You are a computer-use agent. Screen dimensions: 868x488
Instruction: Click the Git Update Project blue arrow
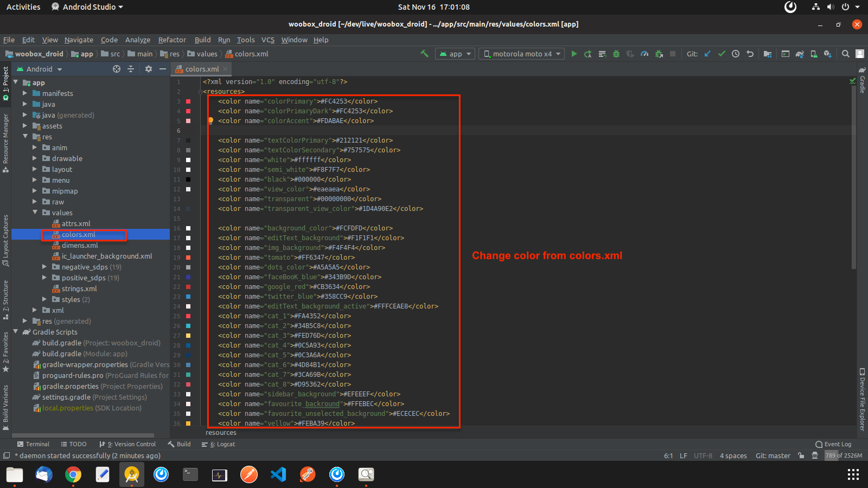pyautogui.click(x=707, y=54)
